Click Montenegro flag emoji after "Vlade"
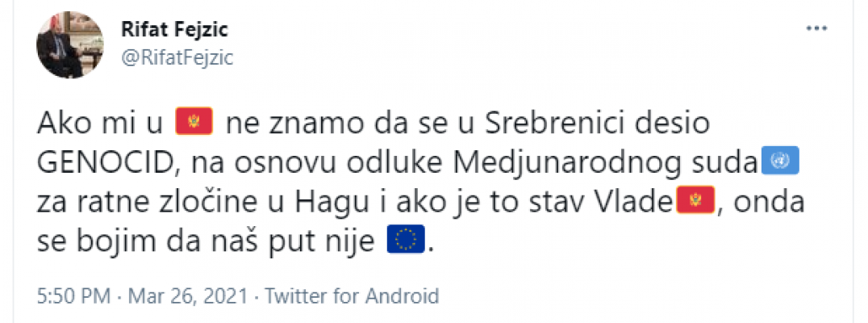Screen dimensions: 868x323 click(x=693, y=201)
